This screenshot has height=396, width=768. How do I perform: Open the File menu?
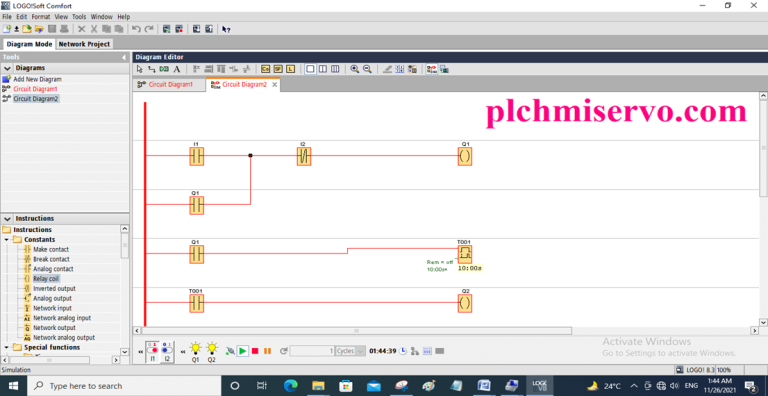point(7,17)
